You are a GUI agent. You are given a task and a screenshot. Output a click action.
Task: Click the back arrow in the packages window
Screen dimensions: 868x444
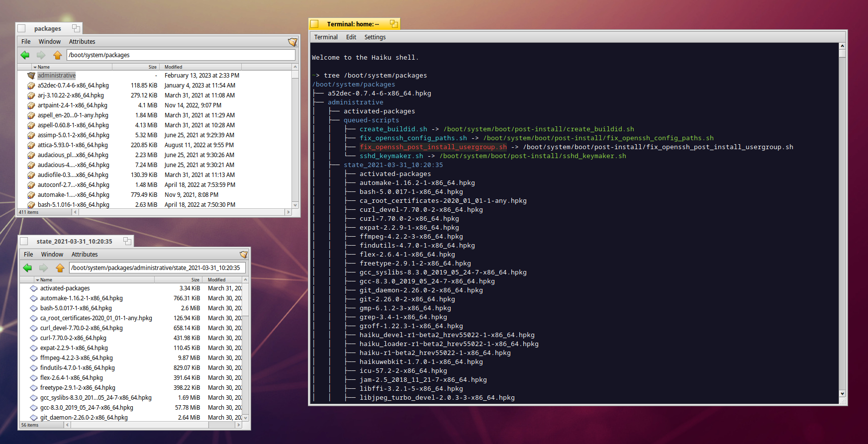(x=25, y=55)
